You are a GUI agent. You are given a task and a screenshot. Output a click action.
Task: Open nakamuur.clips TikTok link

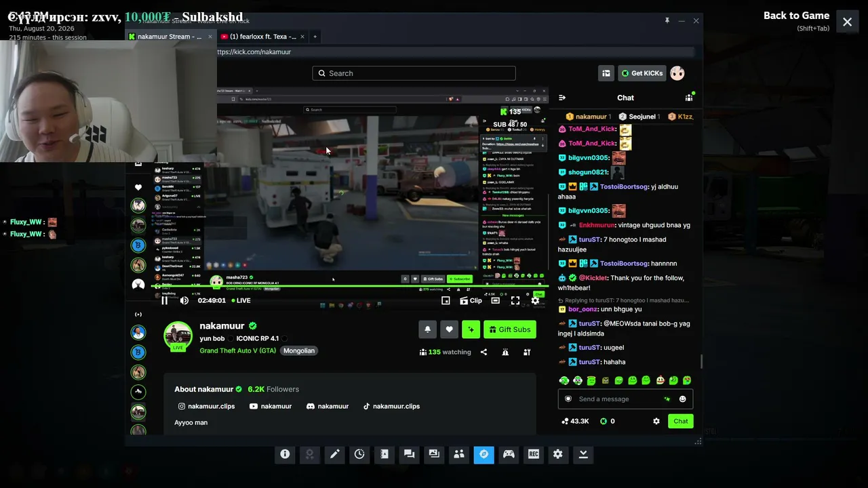391,406
